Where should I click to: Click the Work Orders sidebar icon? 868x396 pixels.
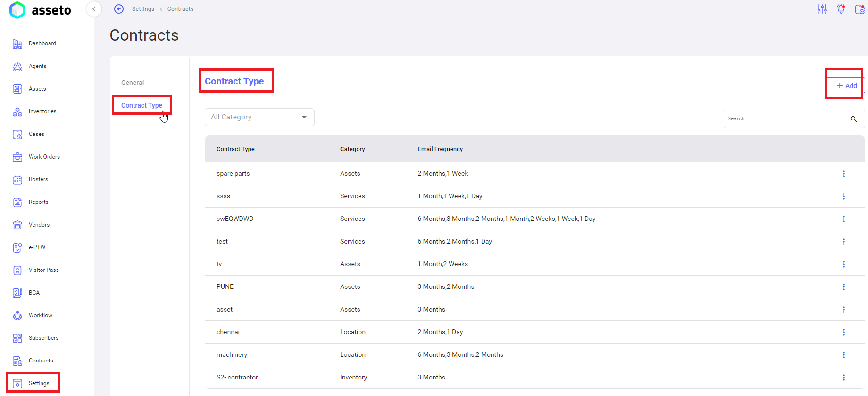pyautogui.click(x=17, y=157)
